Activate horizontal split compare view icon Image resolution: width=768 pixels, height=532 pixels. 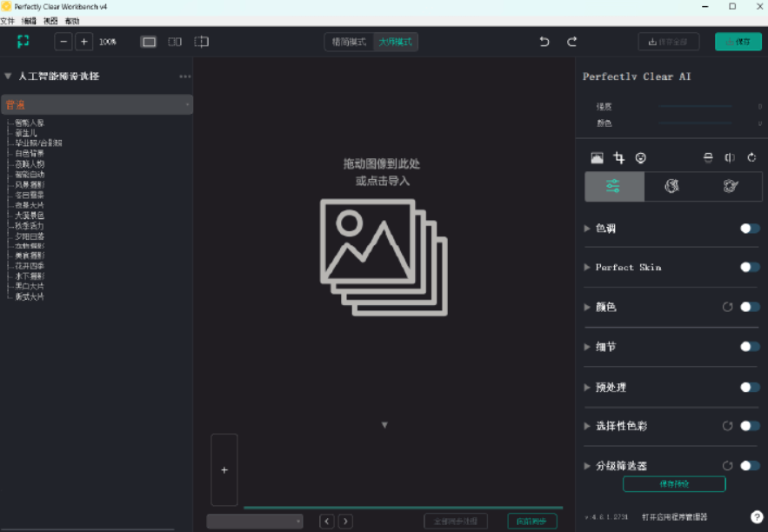[x=707, y=157]
